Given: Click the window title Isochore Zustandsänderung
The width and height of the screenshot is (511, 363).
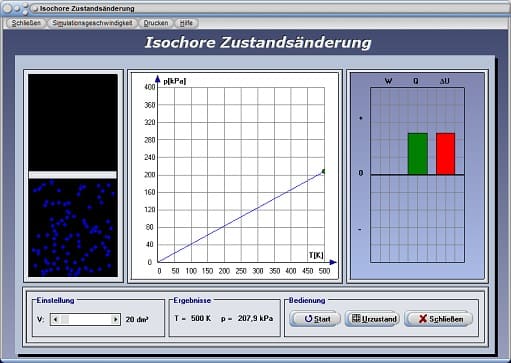Looking at the screenshot, I should tap(87, 9).
